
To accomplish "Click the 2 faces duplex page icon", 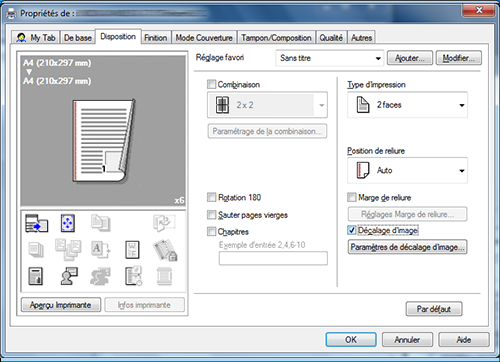I will tap(363, 105).
